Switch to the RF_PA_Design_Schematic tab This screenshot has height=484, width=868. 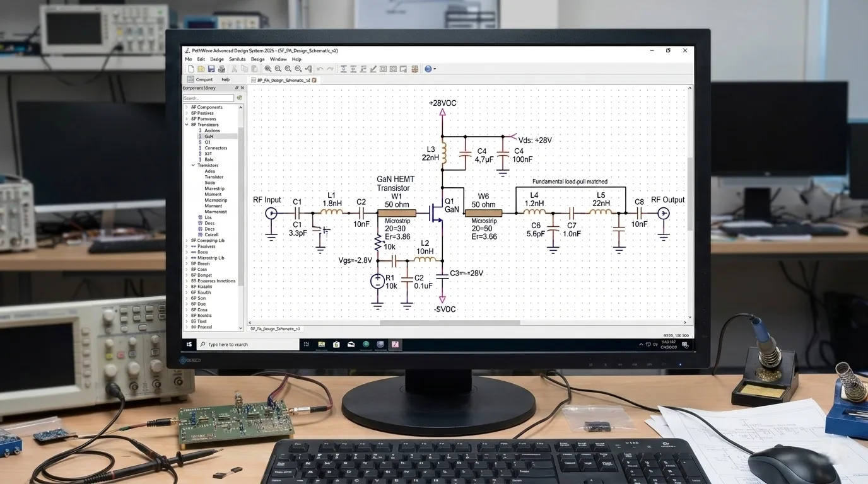click(284, 80)
